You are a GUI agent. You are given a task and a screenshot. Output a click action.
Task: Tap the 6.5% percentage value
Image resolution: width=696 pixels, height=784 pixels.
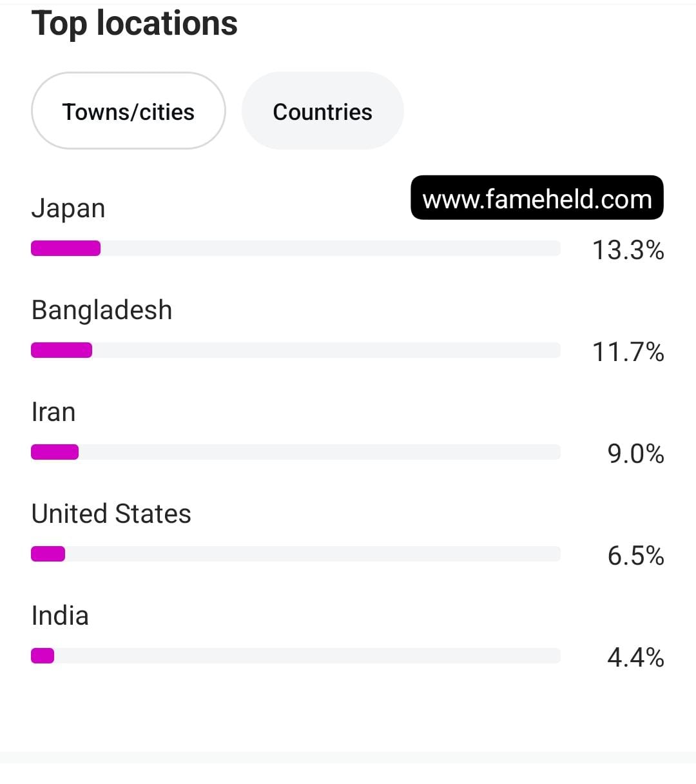pyautogui.click(x=635, y=556)
